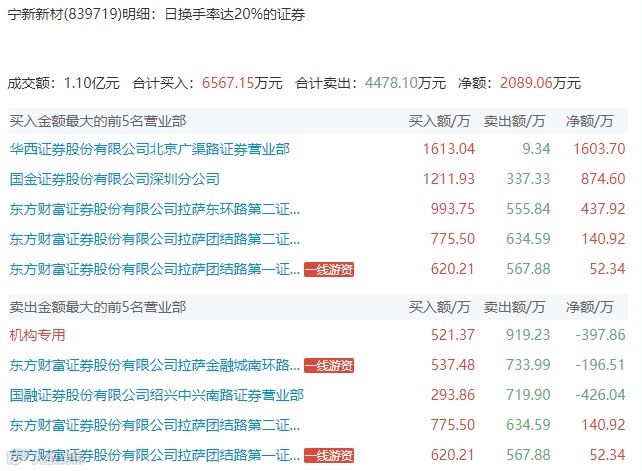
Task: Select the sell amount 9.34
Action: click(x=536, y=149)
